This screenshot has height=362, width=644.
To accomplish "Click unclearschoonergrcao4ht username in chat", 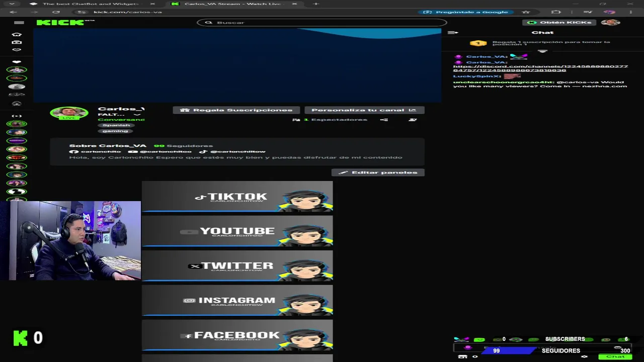I will pyautogui.click(x=503, y=82).
